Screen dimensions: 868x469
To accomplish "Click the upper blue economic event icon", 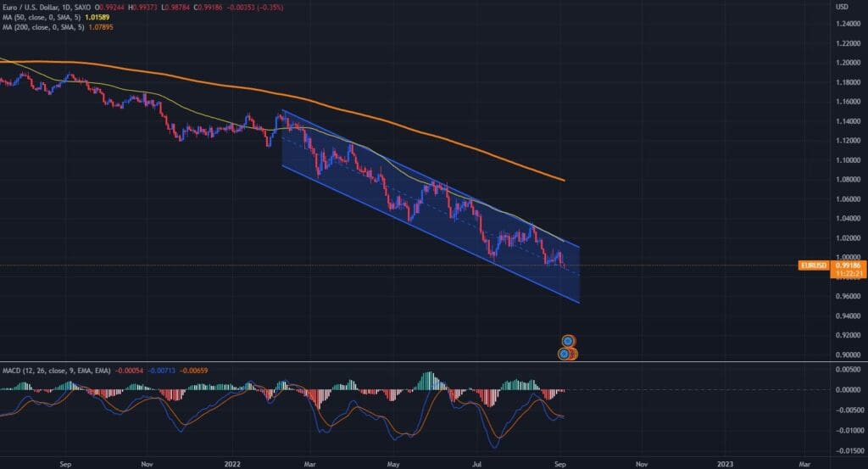I will (x=569, y=340).
